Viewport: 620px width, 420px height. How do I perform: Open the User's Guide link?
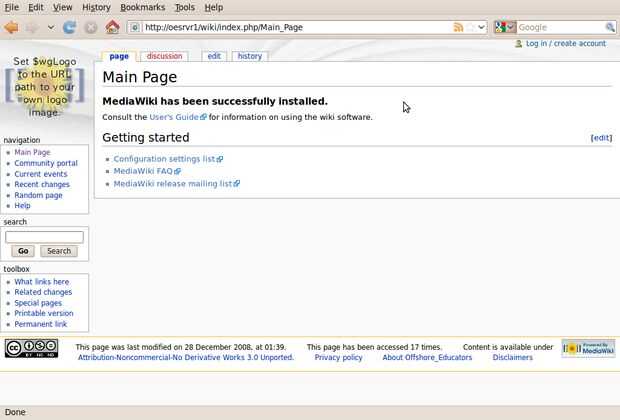tap(178, 117)
